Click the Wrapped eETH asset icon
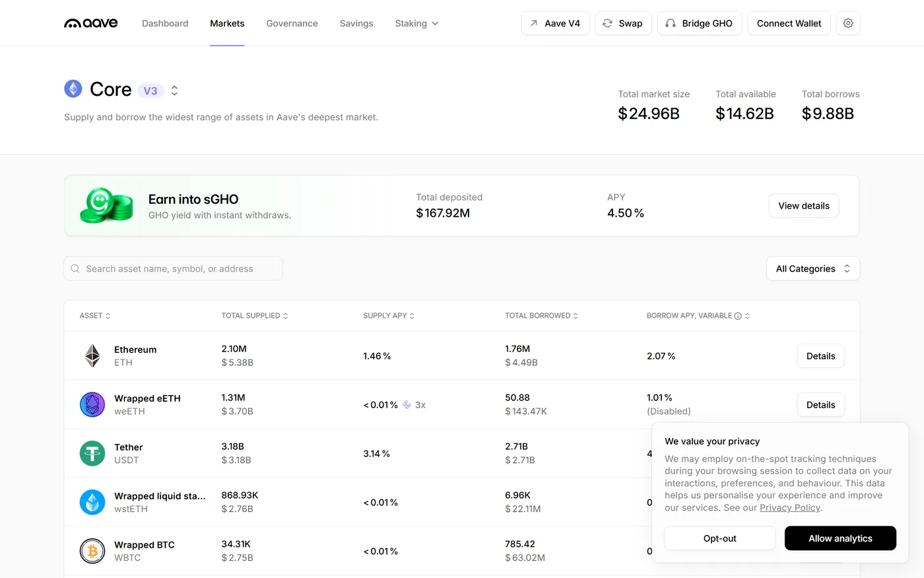 tap(92, 405)
